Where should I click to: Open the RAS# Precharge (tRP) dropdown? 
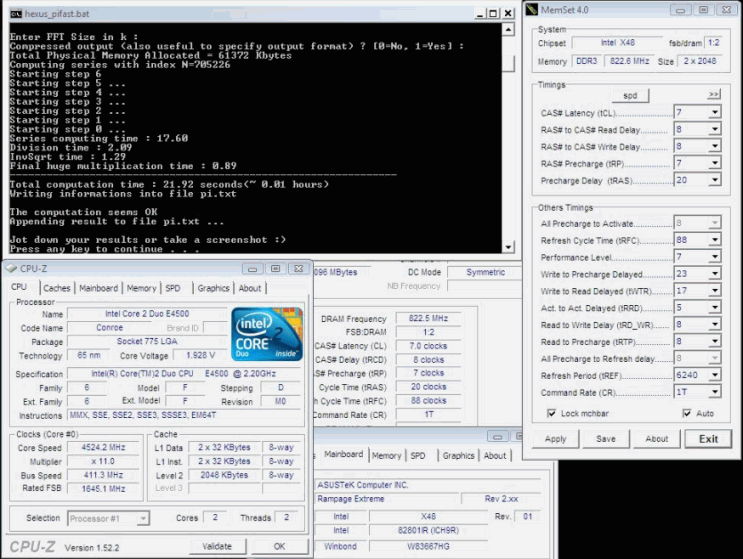pyautogui.click(x=715, y=163)
